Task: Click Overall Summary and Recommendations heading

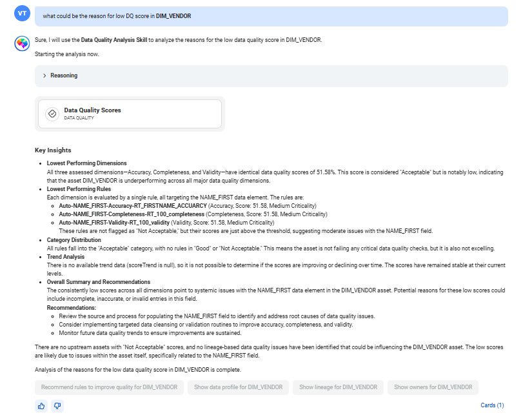Action: (x=99, y=282)
